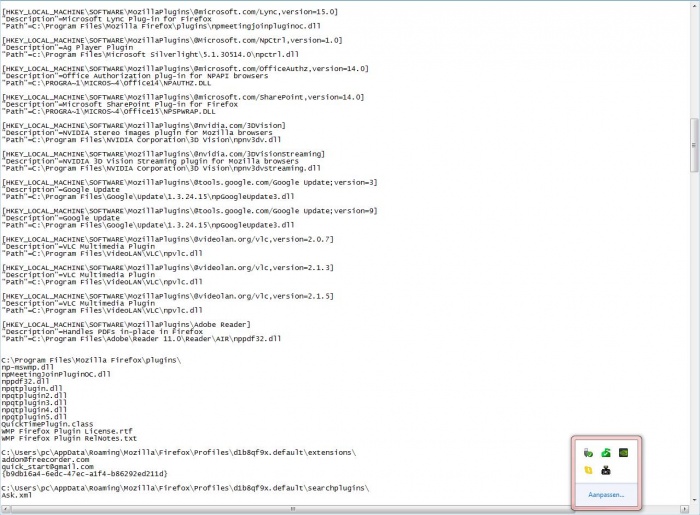This screenshot has height=515, width=700.
Task: Click the 'C:\Program Files\Mozilla Firefox\plugins\' folder line
Action: [91, 360]
